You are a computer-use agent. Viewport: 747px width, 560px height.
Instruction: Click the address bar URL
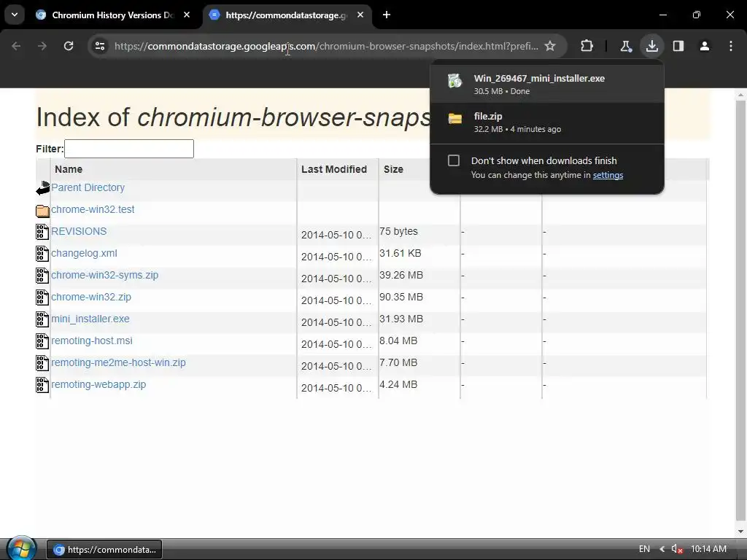click(x=326, y=46)
